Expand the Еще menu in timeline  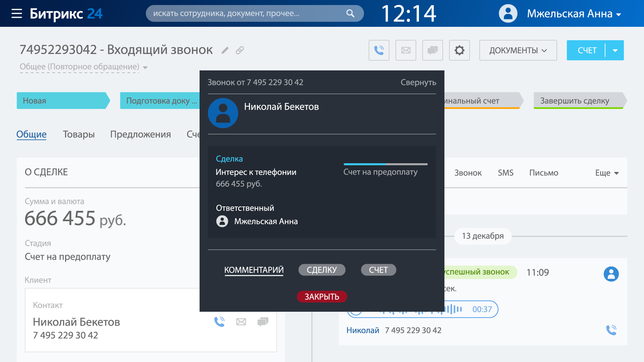click(x=606, y=173)
